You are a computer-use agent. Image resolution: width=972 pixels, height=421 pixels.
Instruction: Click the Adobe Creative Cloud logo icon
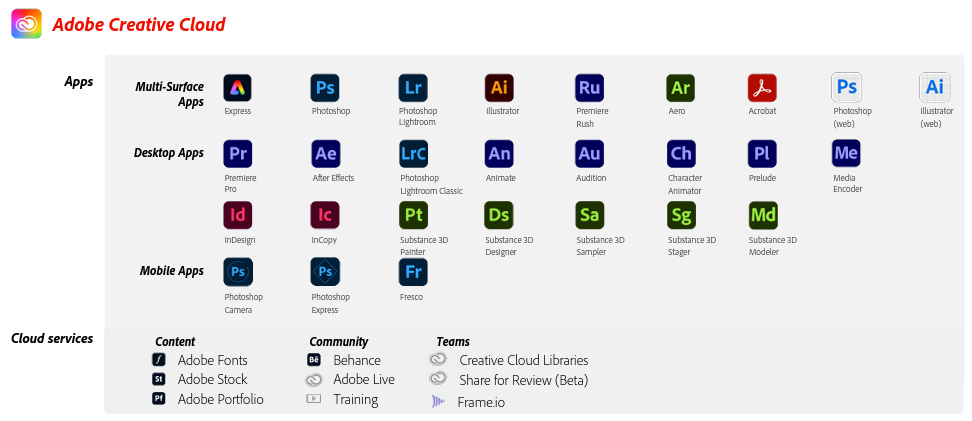click(27, 24)
